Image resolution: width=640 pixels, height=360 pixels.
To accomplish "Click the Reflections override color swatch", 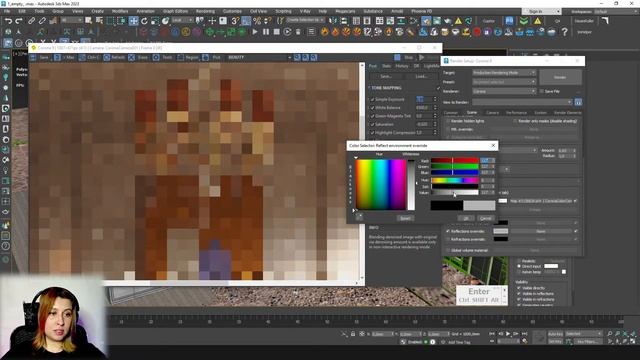I will [500, 231].
